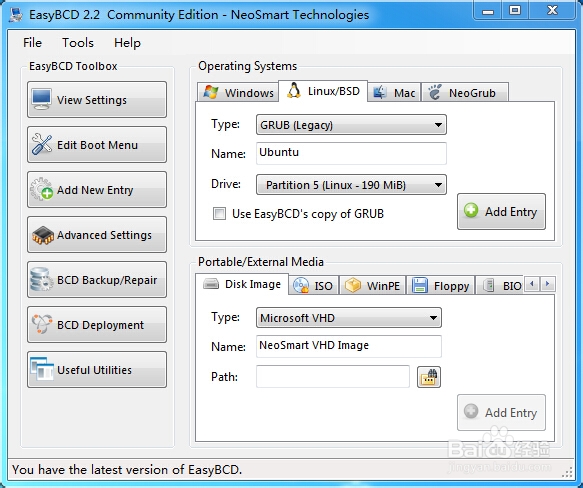Switch to the Windows tab

coord(238,92)
